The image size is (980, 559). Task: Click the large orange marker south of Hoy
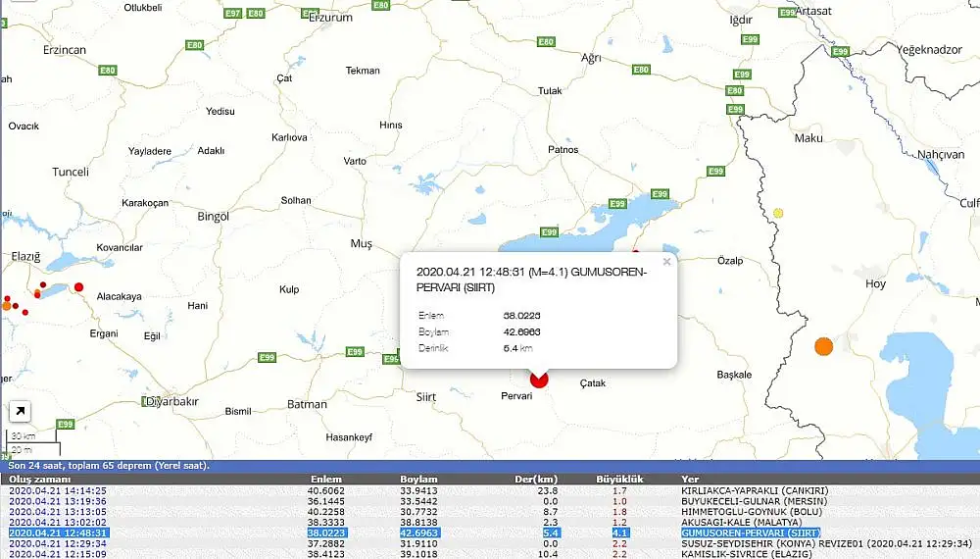[x=824, y=346]
